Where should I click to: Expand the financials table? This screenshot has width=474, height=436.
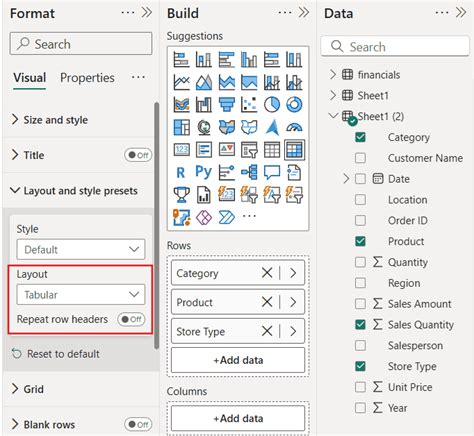coord(333,75)
